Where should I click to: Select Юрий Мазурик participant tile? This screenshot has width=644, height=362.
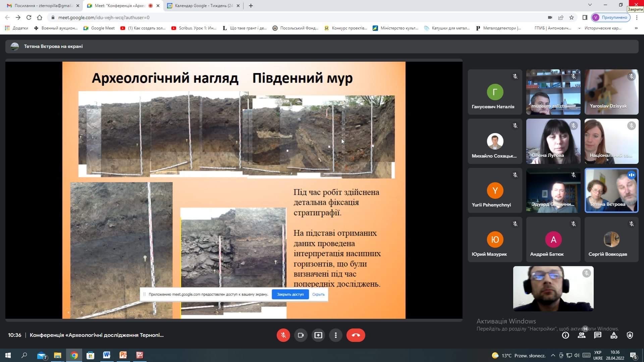[x=495, y=239]
